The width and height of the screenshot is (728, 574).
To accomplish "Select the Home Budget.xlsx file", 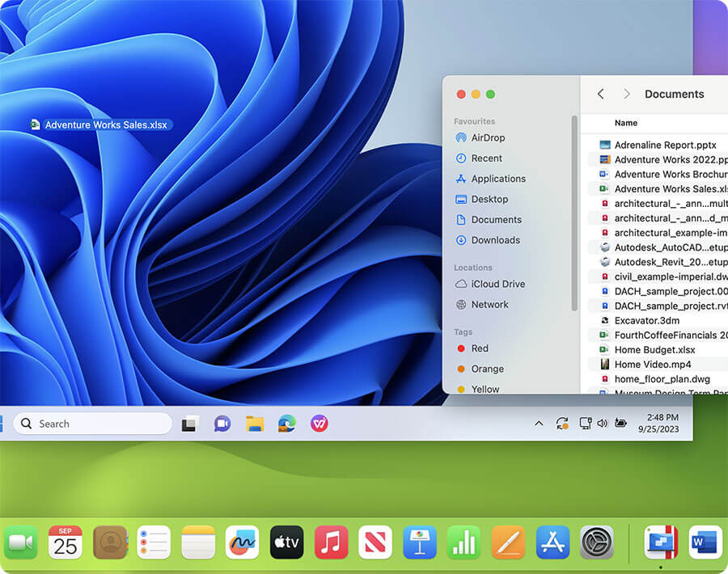I will [x=654, y=350].
